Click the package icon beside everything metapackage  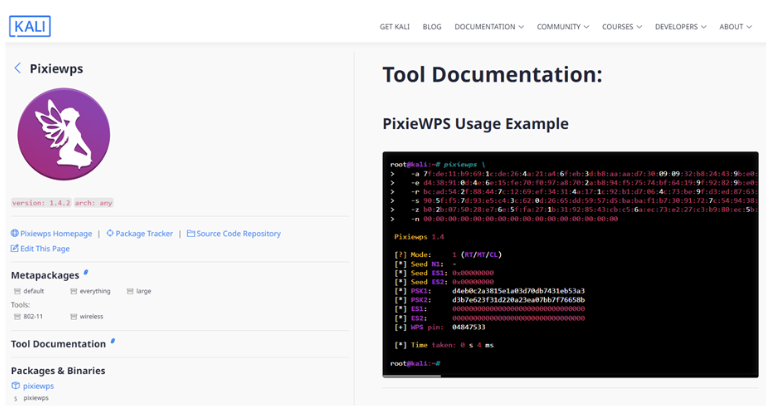[x=74, y=291]
